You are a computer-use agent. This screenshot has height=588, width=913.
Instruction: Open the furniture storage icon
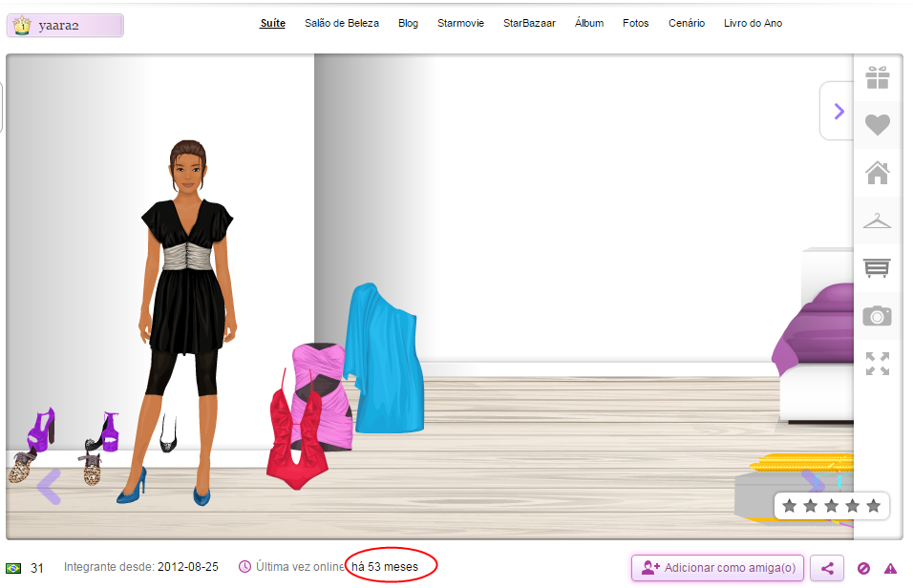pyautogui.click(x=877, y=268)
